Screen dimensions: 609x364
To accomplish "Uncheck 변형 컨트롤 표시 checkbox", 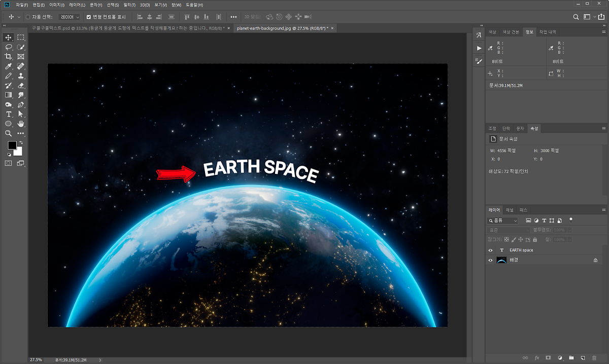I will (x=88, y=17).
